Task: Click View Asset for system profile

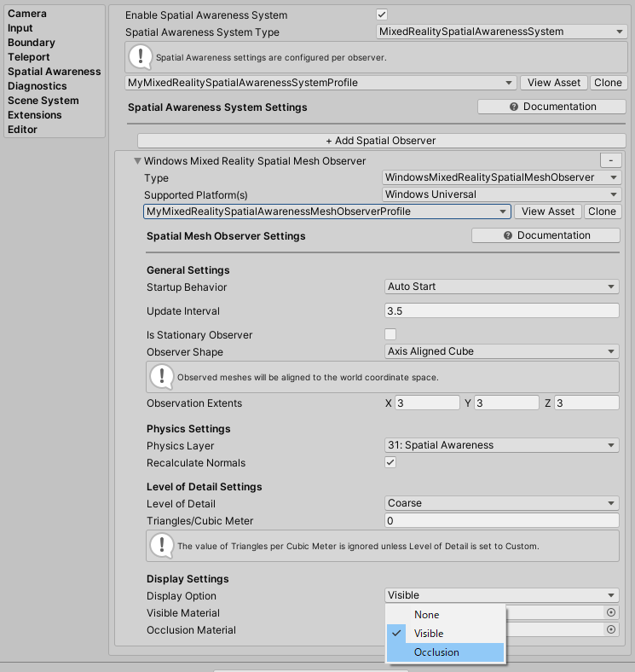Action: [x=553, y=83]
